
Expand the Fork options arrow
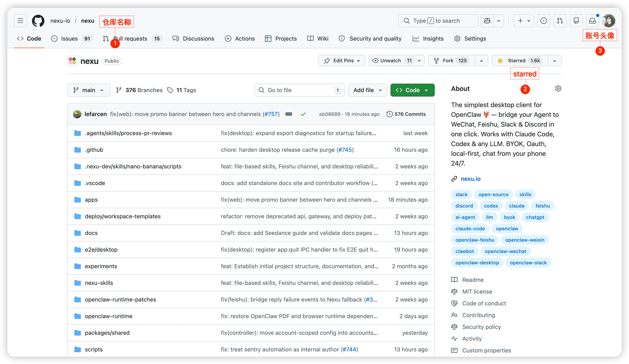(x=481, y=60)
